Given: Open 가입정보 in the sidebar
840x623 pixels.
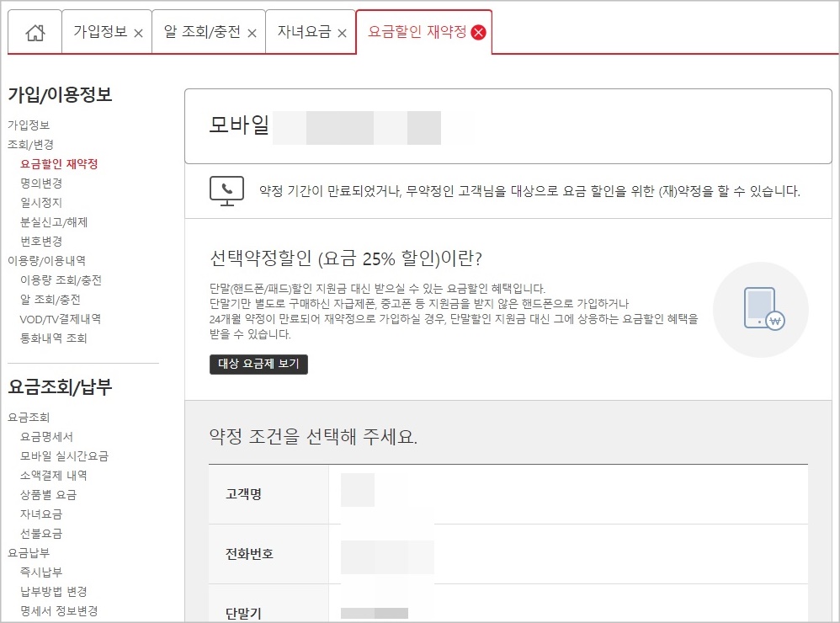Looking at the screenshot, I should coord(29,125).
